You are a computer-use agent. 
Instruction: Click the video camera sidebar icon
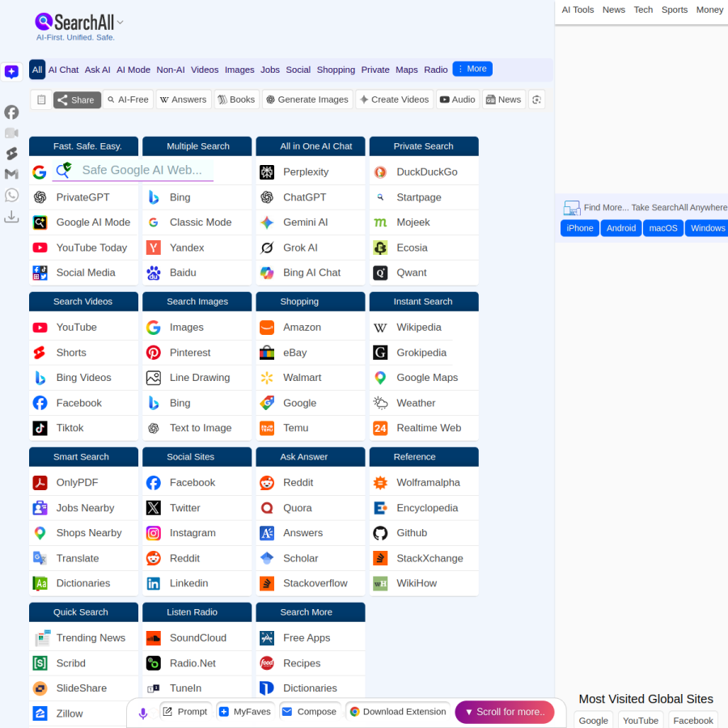11,133
